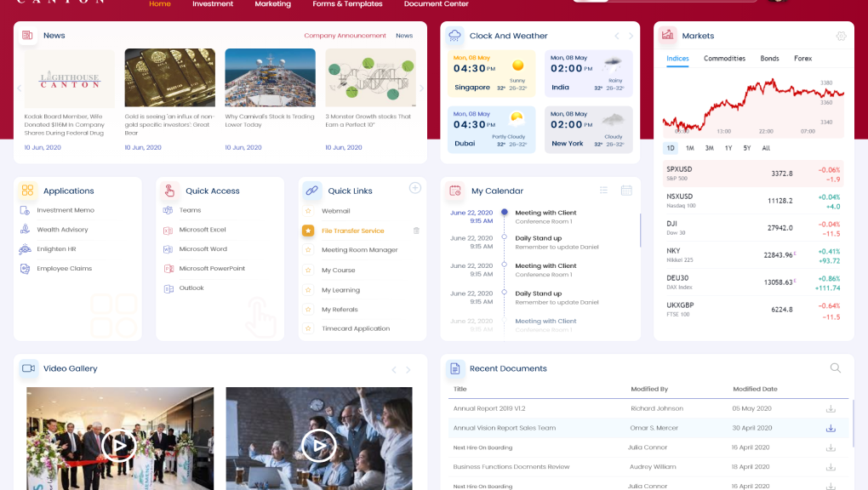Open Forms & Templates menu
868x490 pixels.
tap(347, 4)
